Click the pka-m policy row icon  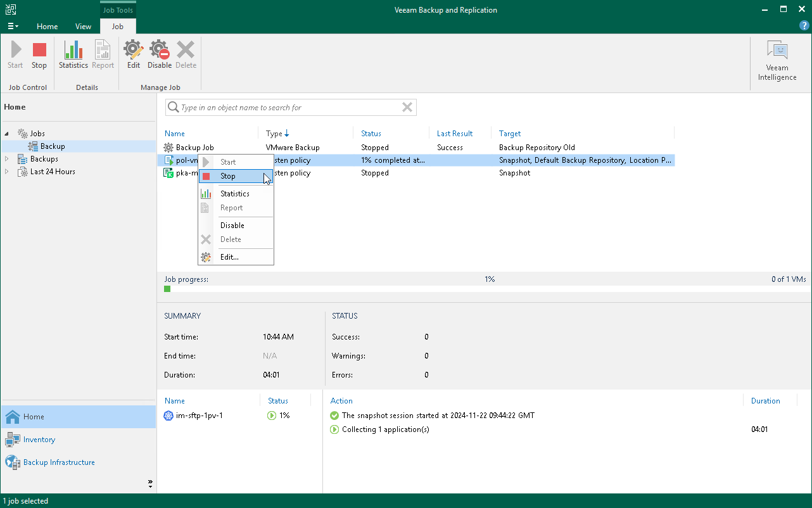point(168,173)
